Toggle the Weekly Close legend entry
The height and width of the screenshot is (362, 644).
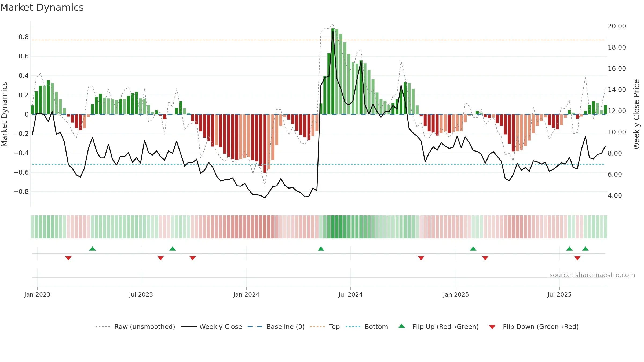click(x=211, y=327)
